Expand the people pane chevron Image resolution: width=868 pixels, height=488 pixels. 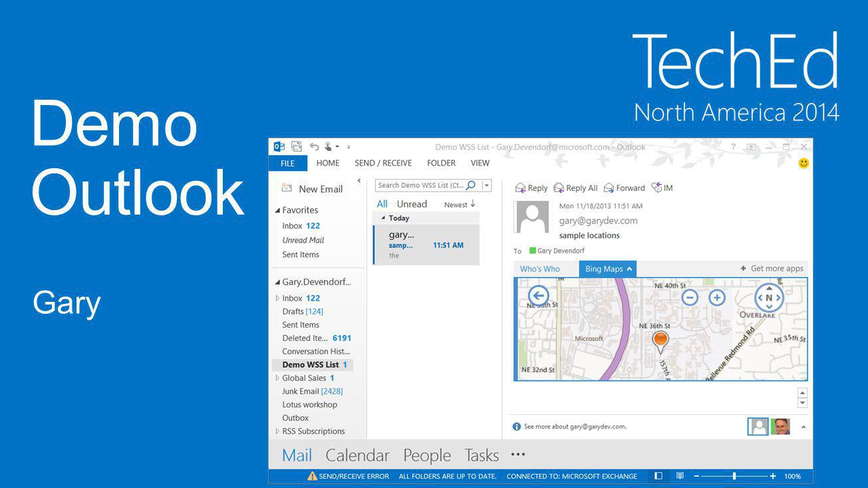point(803,427)
